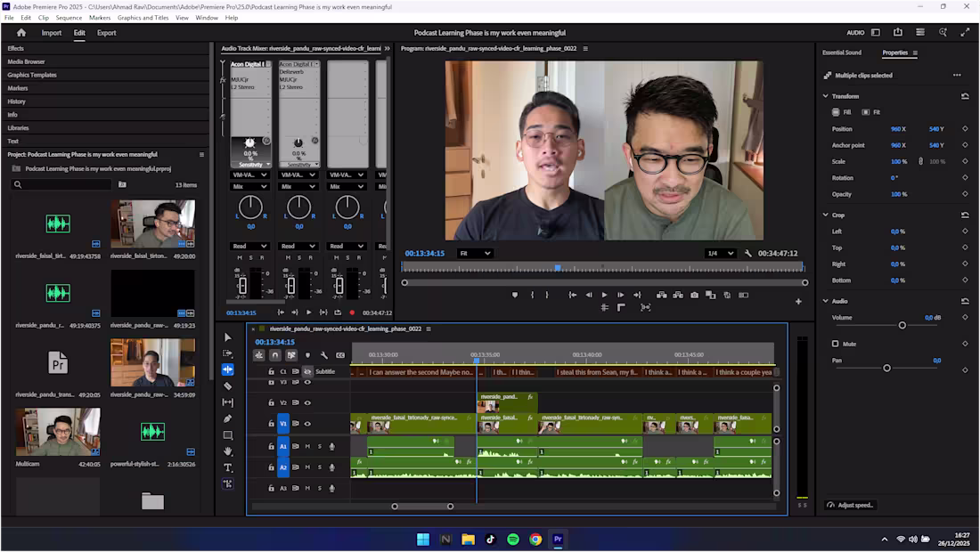Select the Pen tool in the timeline toolbar

click(x=228, y=418)
